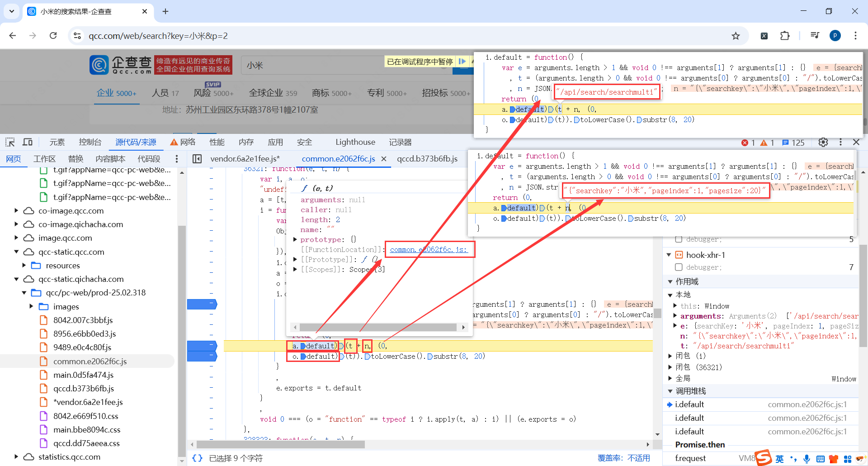Click the function tooltip horizontal scrollbar
This screenshot has height=466, width=868.
(378, 327)
